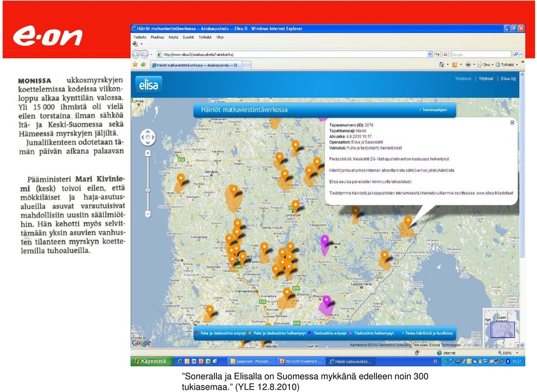Image resolution: width=537 pixels, height=392 pixels.
Task: Click the Elisa logo
Action: click(149, 84)
